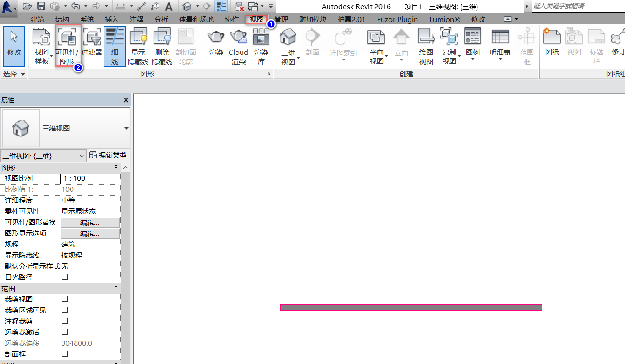This screenshot has width=625, height=364.
Task: Click the Save icon in quick access toolbar
Action: tap(41, 6)
